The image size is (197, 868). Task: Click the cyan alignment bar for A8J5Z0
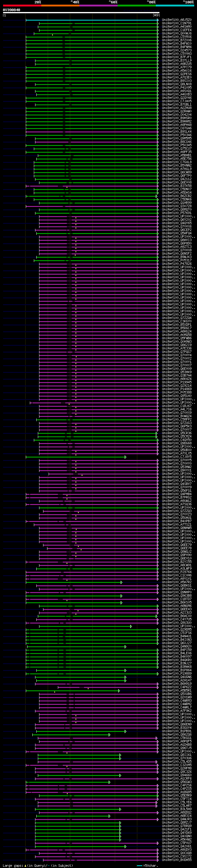click(92, 20)
